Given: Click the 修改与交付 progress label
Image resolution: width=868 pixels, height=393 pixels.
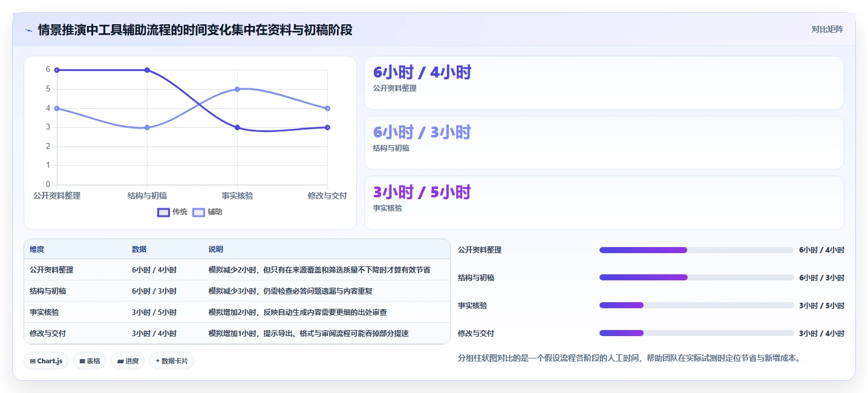Looking at the screenshot, I should (476, 333).
